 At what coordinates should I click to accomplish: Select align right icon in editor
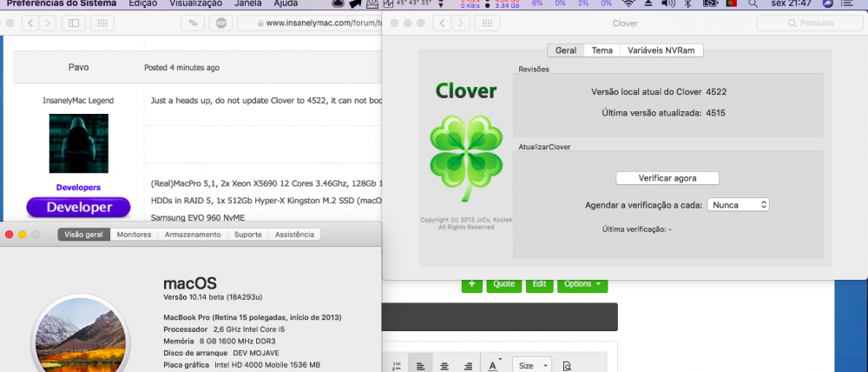click(468, 366)
